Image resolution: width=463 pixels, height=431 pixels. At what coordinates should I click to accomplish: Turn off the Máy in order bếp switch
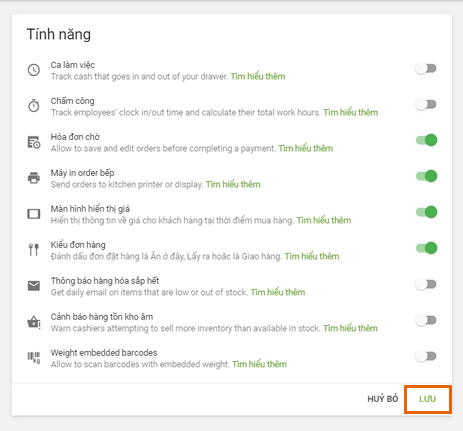pos(426,176)
